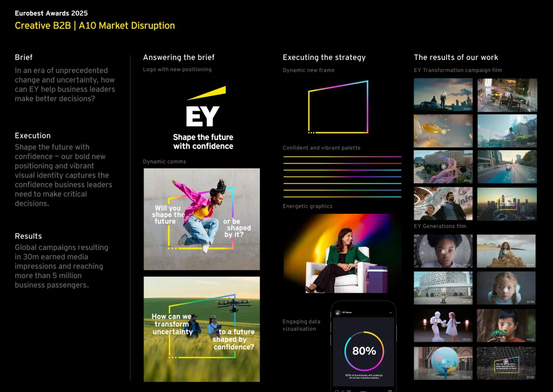
Task: Select the drone field 'transform uncertainty' image
Action: tap(201, 329)
